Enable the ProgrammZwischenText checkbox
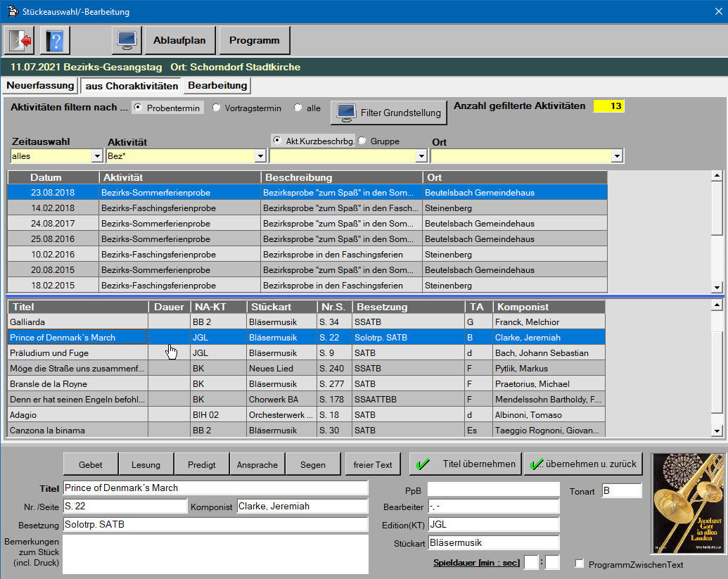Screen dimensions: 728x579 click(x=580, y=564)
